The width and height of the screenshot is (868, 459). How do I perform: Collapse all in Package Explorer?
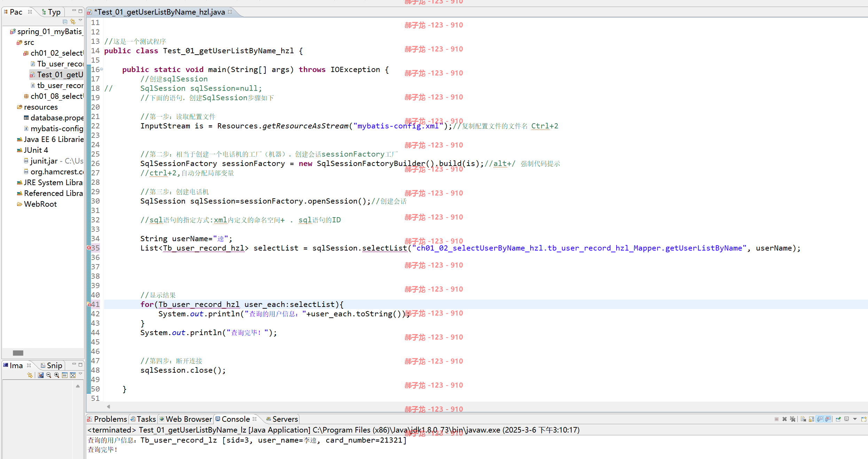point(65,22)
